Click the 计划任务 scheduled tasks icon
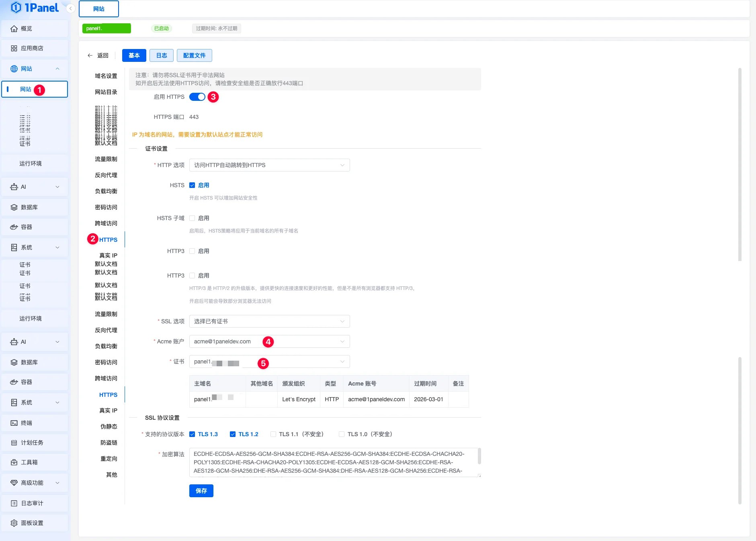This screenshot has height=541, width=756. pos(14,443)
